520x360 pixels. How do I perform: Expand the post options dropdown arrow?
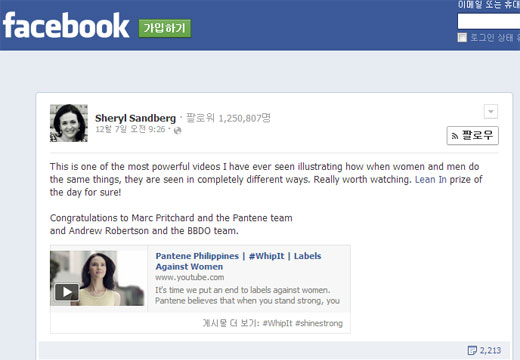coord(491,111)
